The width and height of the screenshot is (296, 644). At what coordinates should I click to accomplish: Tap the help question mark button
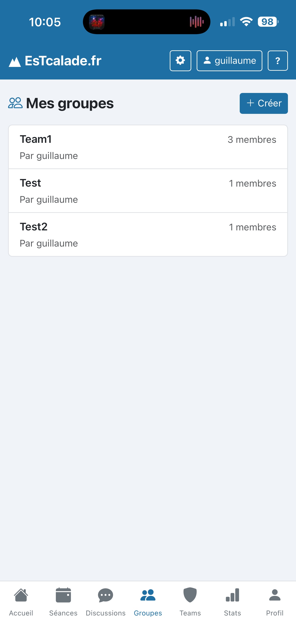278,61
